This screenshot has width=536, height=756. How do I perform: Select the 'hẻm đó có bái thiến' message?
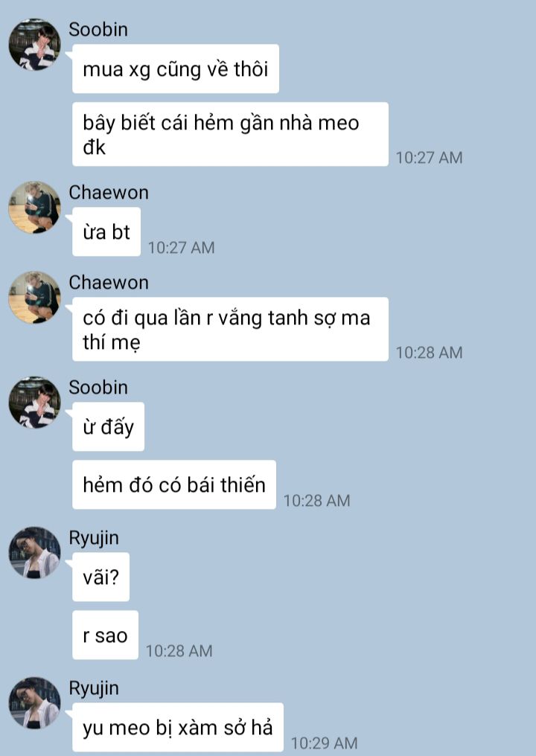coord(174,484)
